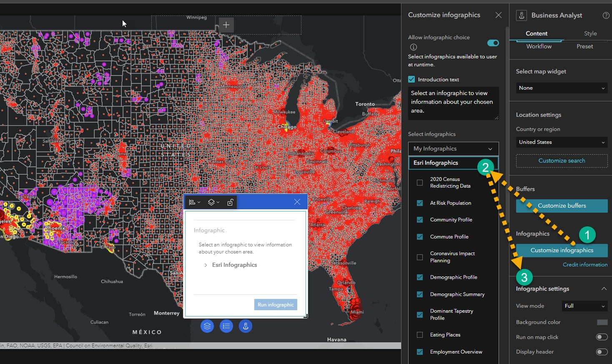Close the infographic widget popup
The width and height of the screenshot is (612, 364).
coord(297,202)
